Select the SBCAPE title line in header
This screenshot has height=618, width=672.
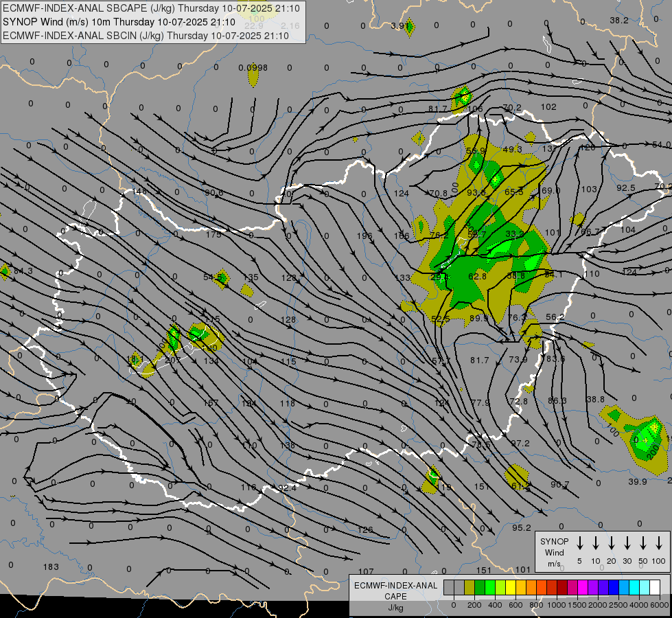coord(151,8)
